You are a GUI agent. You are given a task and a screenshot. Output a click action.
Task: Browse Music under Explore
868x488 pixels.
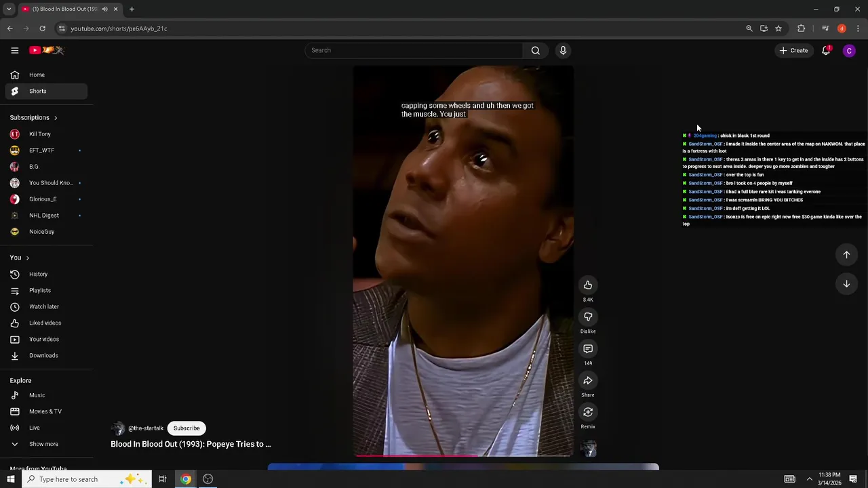pyautogui.click(x=46, y=396)
